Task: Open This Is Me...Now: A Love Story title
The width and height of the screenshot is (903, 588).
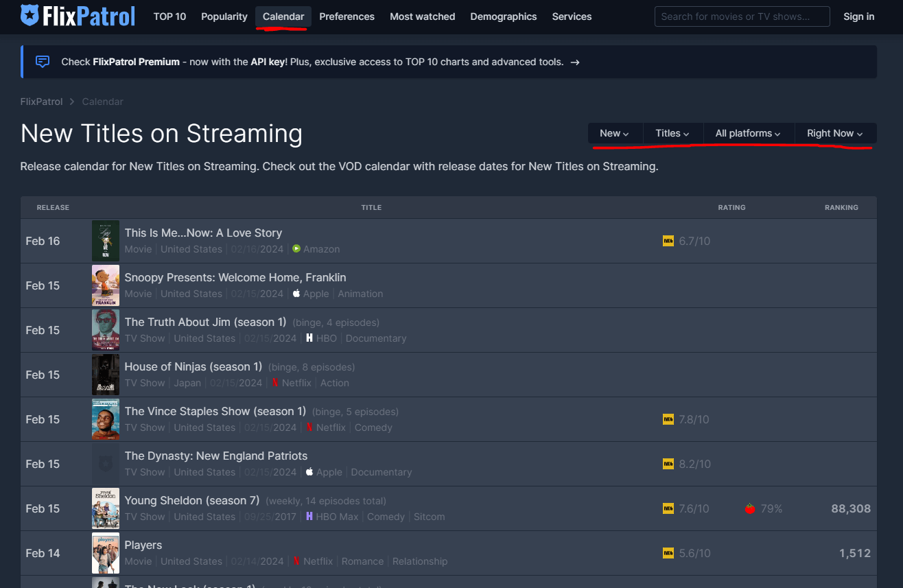Action: (203, 233)
